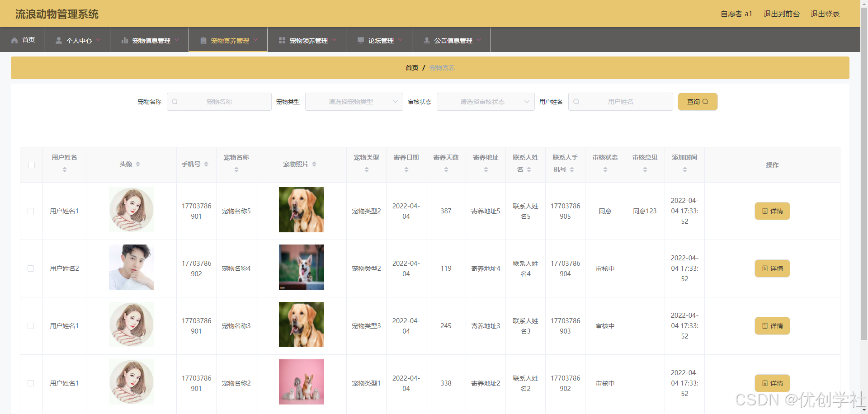Click the monitor icon beside 论坛管理
The height and width of the screenshot is (414, 868).
coord(361,40)
